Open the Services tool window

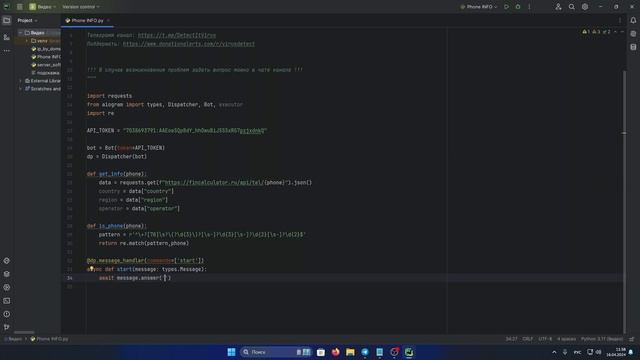pos(7,287)
